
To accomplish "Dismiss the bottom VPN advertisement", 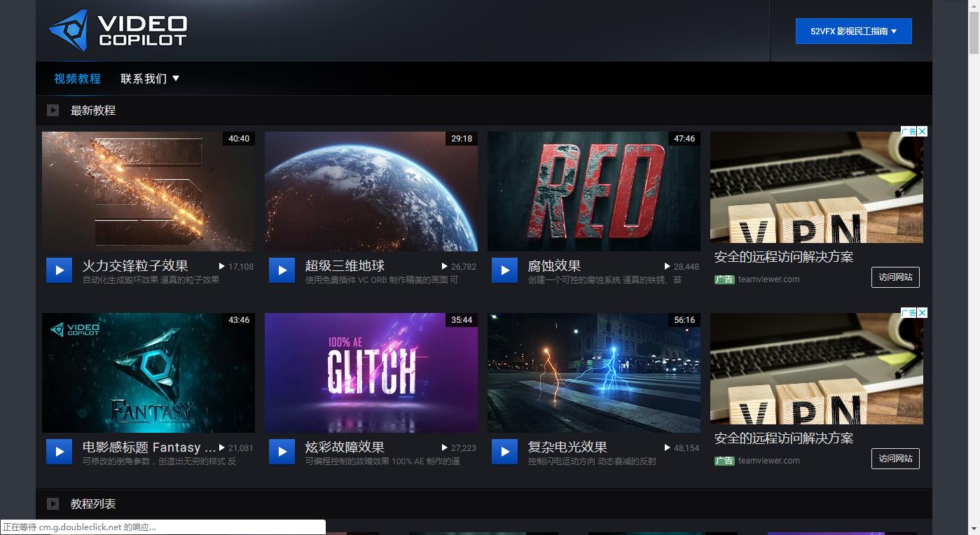I will (x=922, y=313).
